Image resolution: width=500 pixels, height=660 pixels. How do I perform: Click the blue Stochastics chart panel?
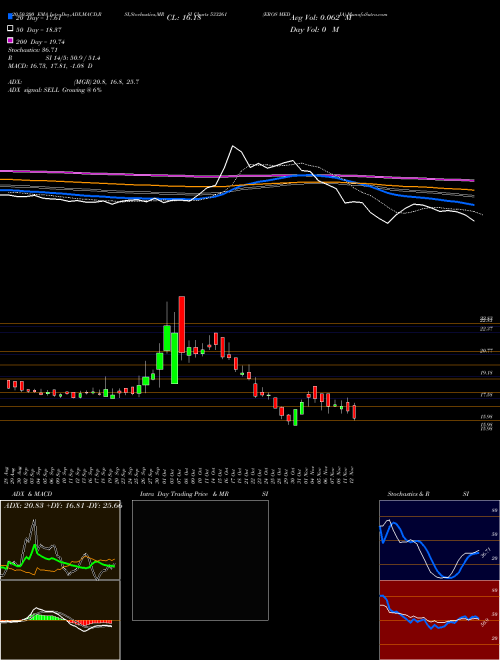click(439, 540)
